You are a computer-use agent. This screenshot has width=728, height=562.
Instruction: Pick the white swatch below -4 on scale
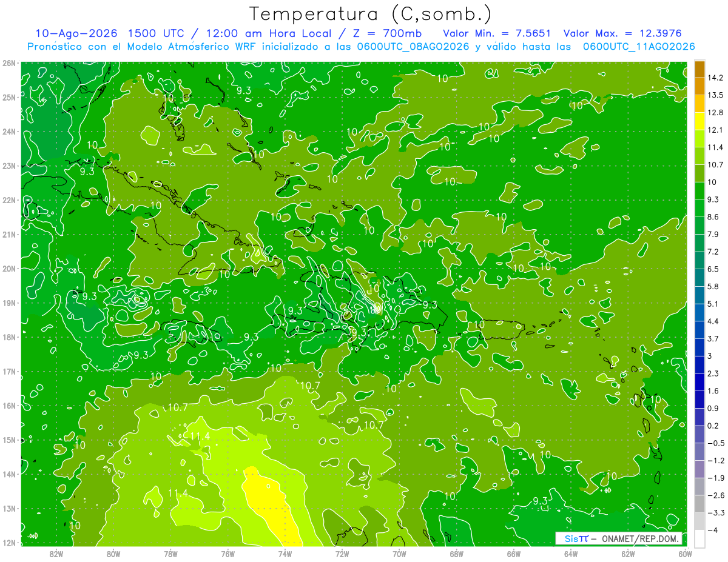click(x=699, y=538)
